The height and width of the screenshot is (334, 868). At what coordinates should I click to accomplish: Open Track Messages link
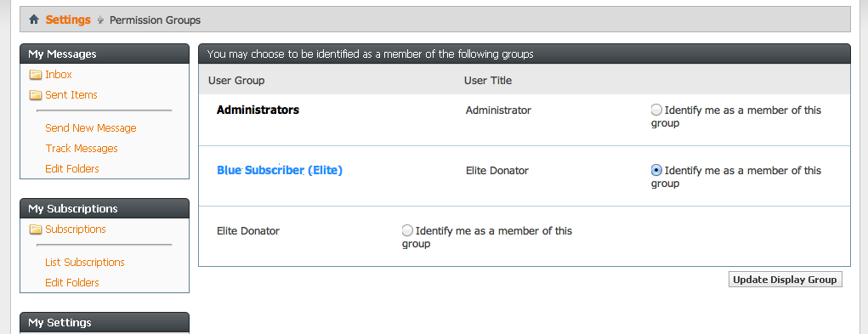82,149
